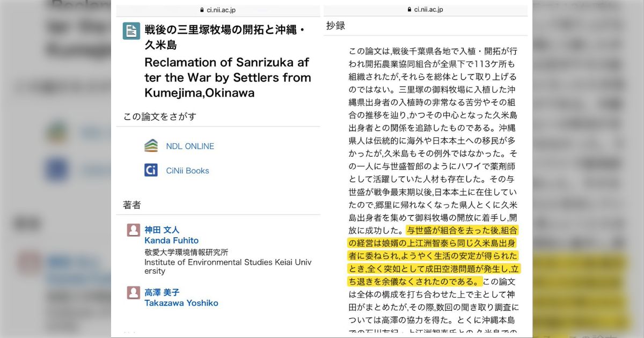Click the NDL ONLINE logo icon
Image resolution: width=644 pixels, height=338 pixels.
(151, 146)
